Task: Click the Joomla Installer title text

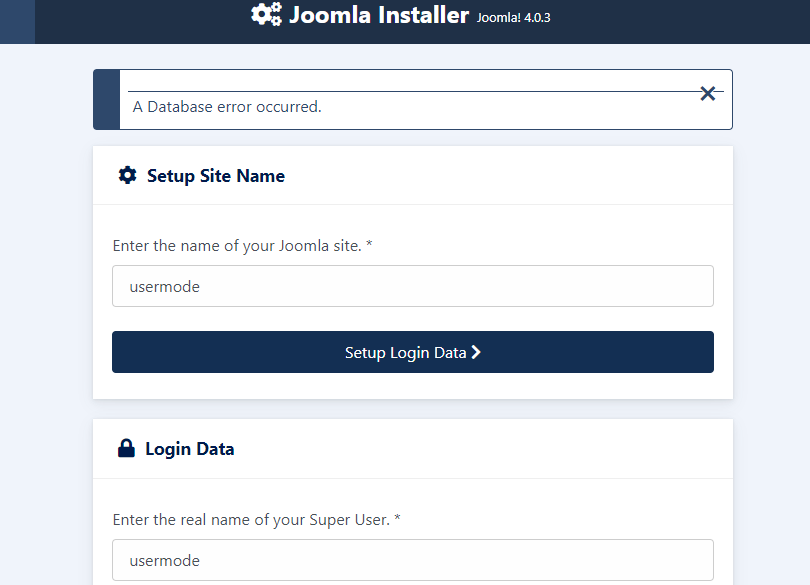Action: tap(379, 15)
